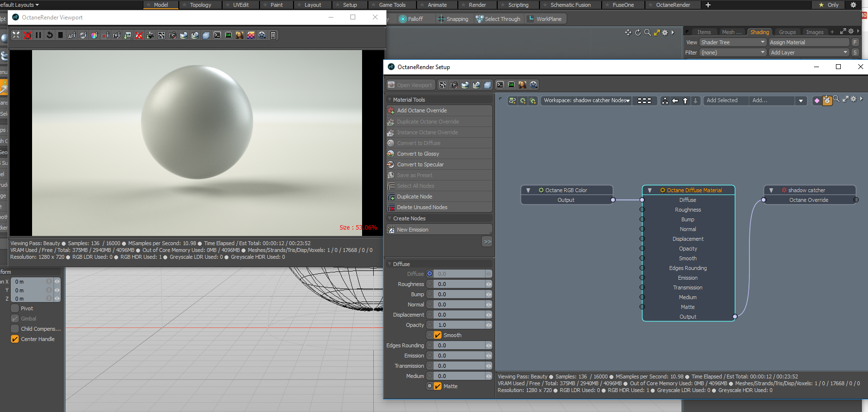The width and height of the screenshot is (868, 412).
Task: Click the Roughness input on Diffuse Material node
Action: 642,210
